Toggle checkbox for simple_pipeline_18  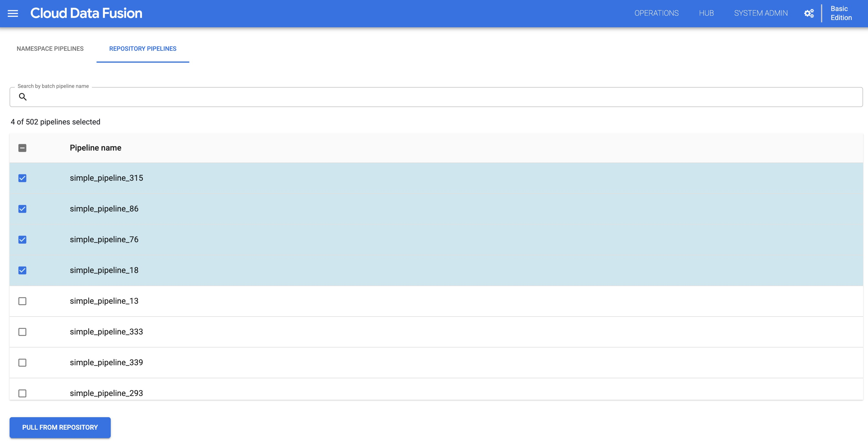point(23,270)
